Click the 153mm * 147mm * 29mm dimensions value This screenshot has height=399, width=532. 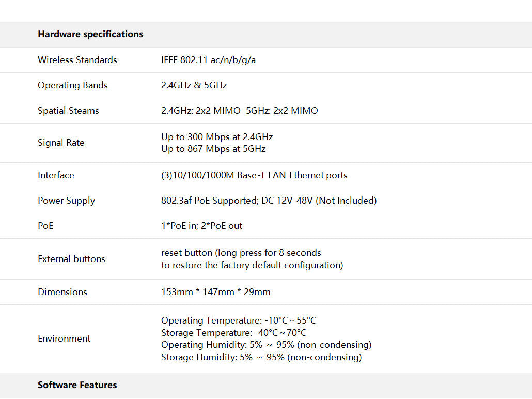[215, 292]
